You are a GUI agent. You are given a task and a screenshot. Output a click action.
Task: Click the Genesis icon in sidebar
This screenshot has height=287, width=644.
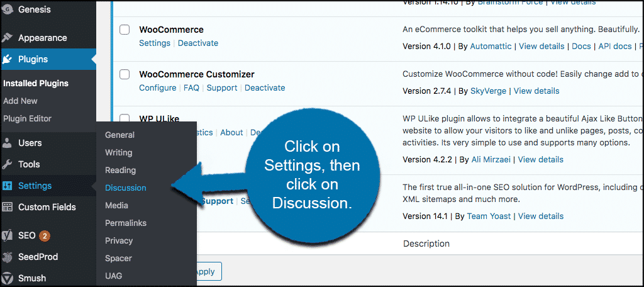(7, 9)
